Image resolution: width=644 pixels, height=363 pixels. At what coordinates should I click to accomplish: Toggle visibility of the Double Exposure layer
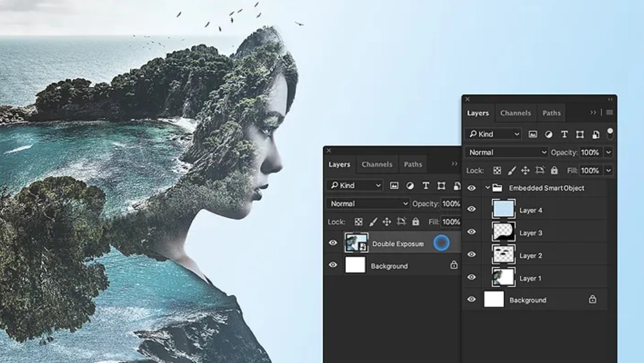pyautogui.click(x=333, y=243)
